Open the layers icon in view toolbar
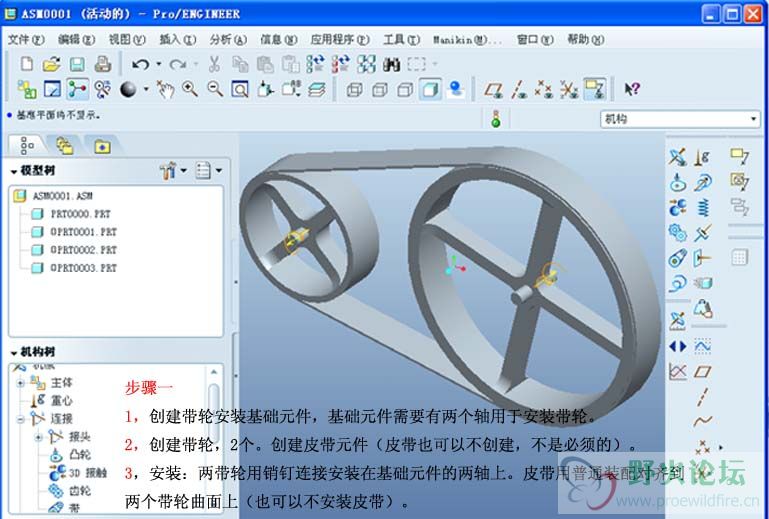Image resolution: width=769 pixels, height=519 pixels. pos(317,89)
